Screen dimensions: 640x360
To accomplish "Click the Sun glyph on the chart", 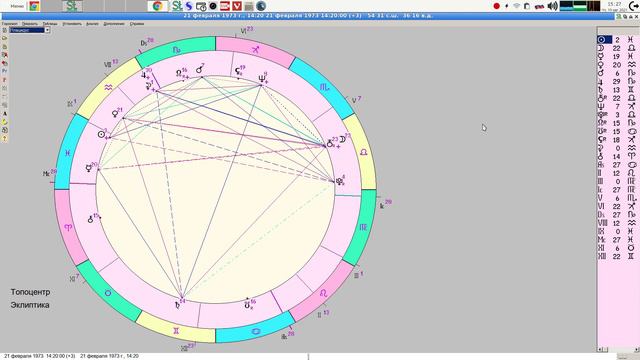I will (x=101, y=134).
